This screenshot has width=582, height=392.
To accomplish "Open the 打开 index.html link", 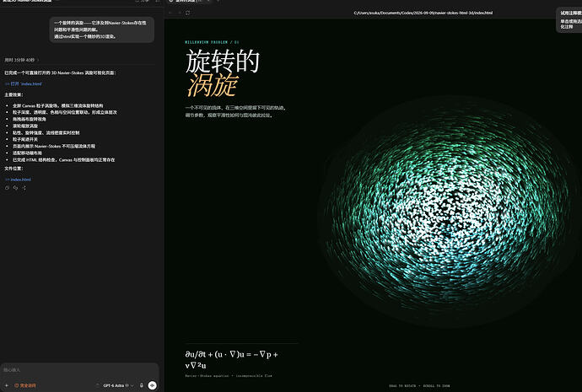I will [x=24, y=83].
